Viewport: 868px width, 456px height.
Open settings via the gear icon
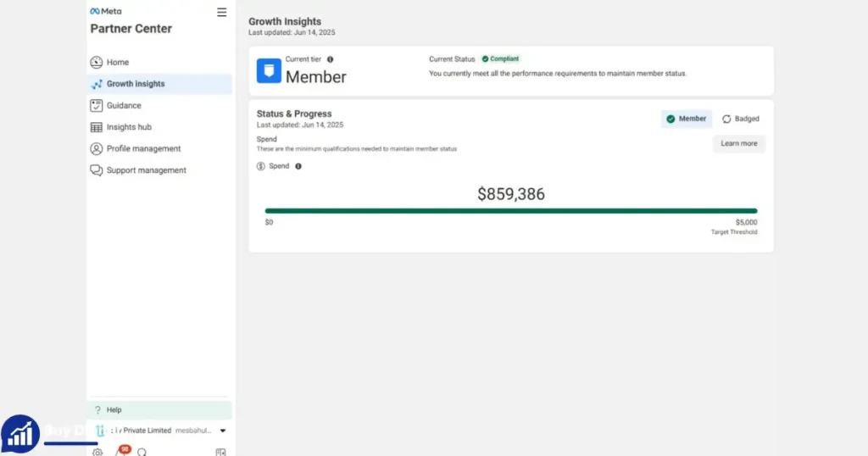97,452
